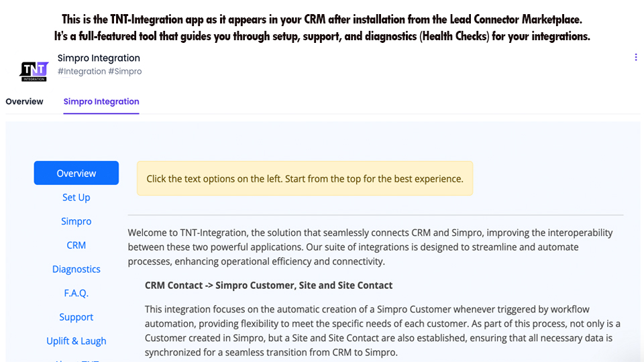View the F.A.Q. section
Image resolution: width=644 pixels, height=362 pixels.
[76, 293]
